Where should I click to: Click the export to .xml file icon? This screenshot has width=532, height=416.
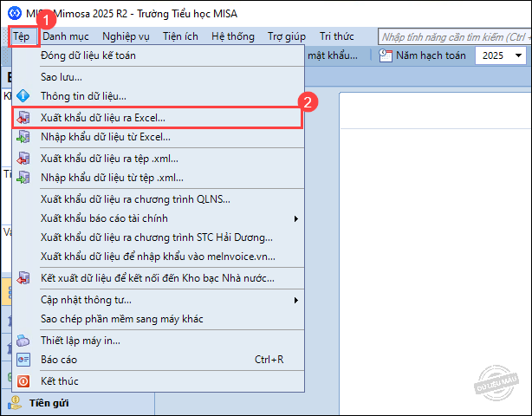[23, 159]
